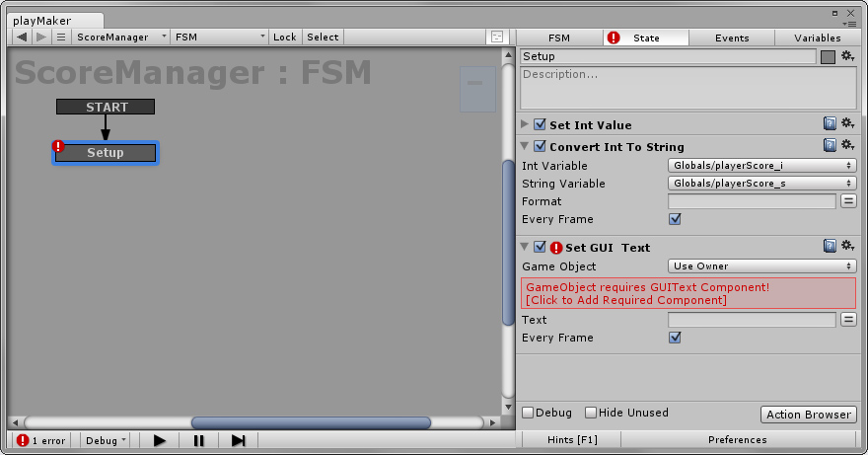Image resolution: width=868 pixels, height=455 pixels.
Task: Open settings gear for Convert Int To String
Action: [847, 145]
